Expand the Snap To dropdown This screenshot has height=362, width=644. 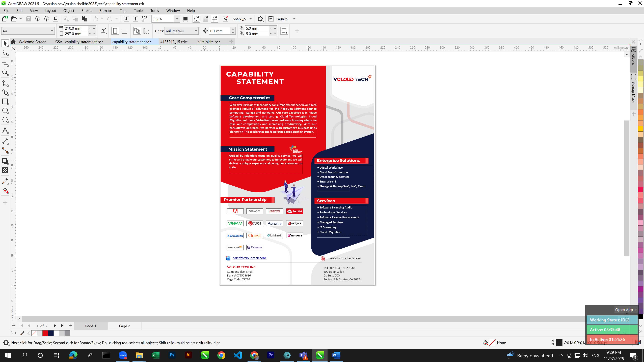pyautogui.click(x=251, y=19)
